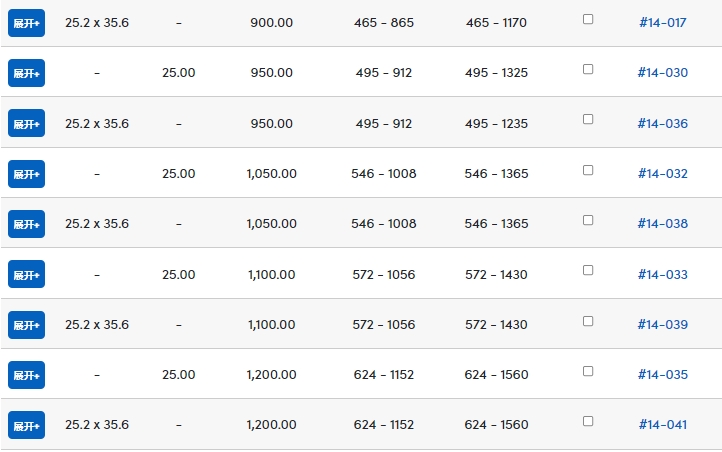Expand the row for item #14-038
The width and height of the screenshot is (722, 452).
pyautogui.click(x=26, y=224)
